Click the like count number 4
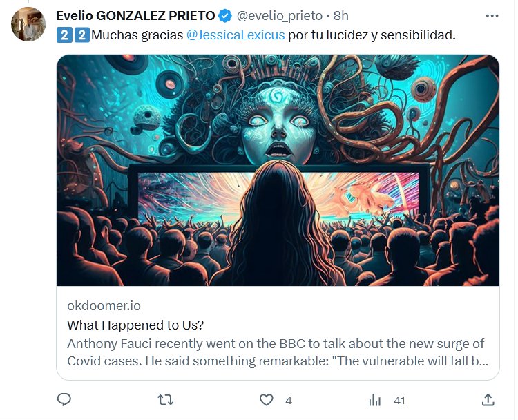 tap(289, 400)
